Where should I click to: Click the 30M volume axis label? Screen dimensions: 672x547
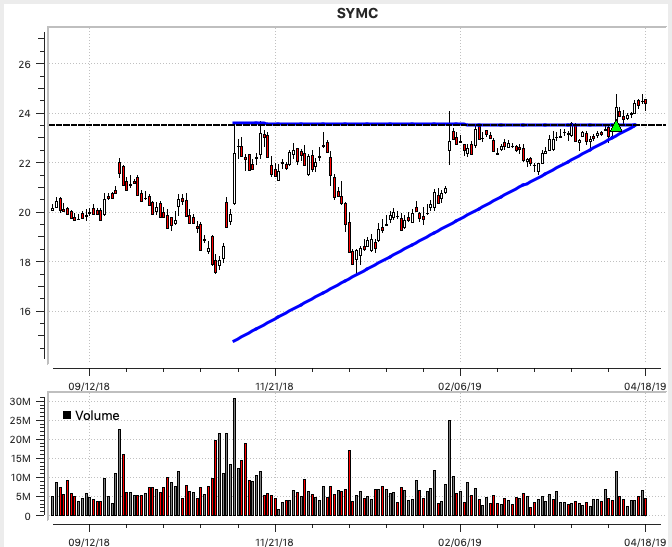pyautogui.click(x=21, y=402)
